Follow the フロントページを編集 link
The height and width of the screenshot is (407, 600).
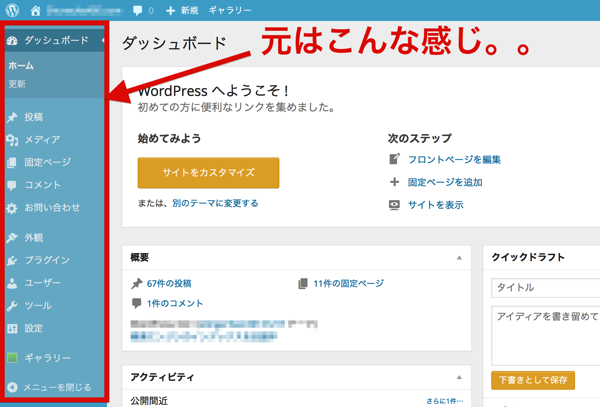[454, 159]
